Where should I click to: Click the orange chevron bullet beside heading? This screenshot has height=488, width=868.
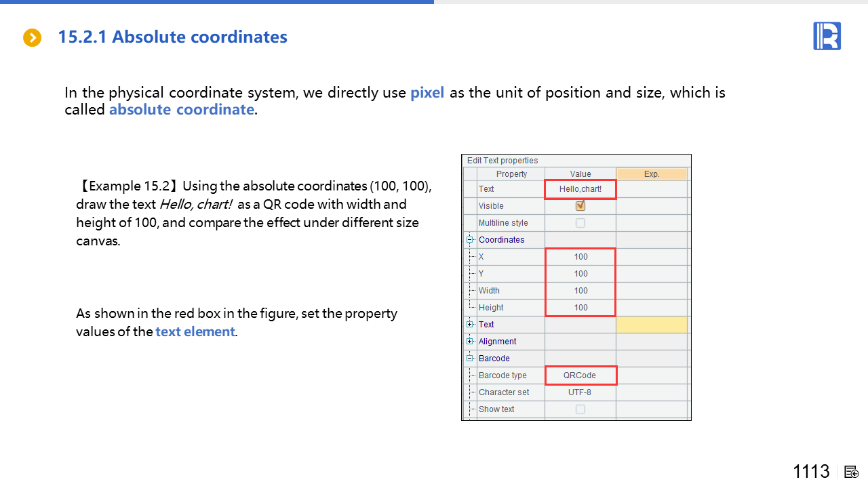click(x=32, y=38)
